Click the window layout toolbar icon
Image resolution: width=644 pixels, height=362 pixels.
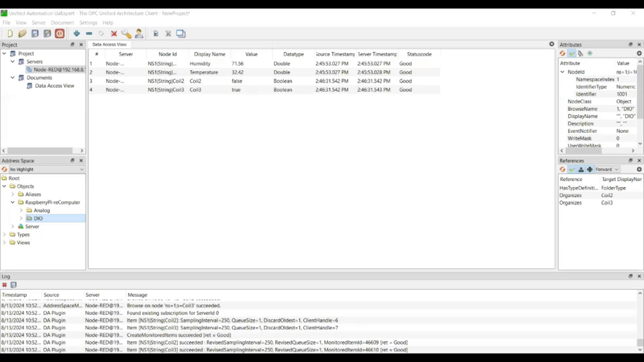tap(180, 34)
